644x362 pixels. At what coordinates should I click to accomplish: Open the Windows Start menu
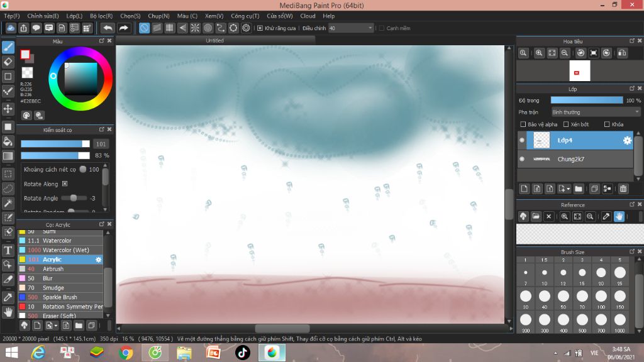coord(11,353)
